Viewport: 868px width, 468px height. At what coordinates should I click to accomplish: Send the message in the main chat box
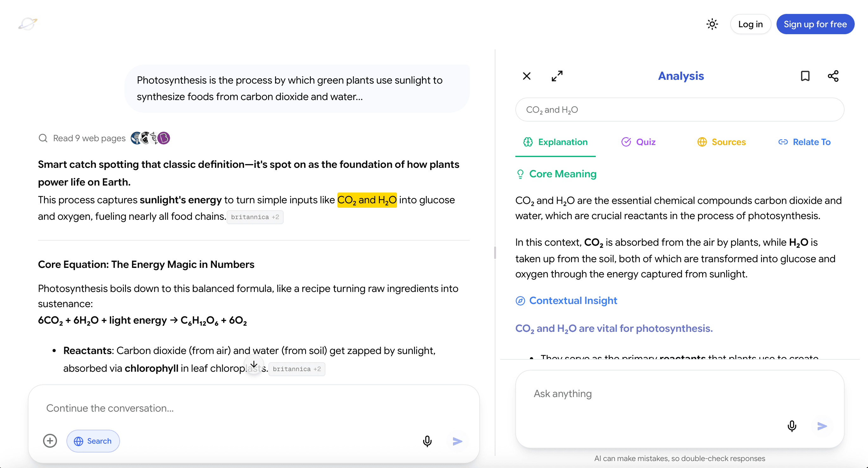457,441
